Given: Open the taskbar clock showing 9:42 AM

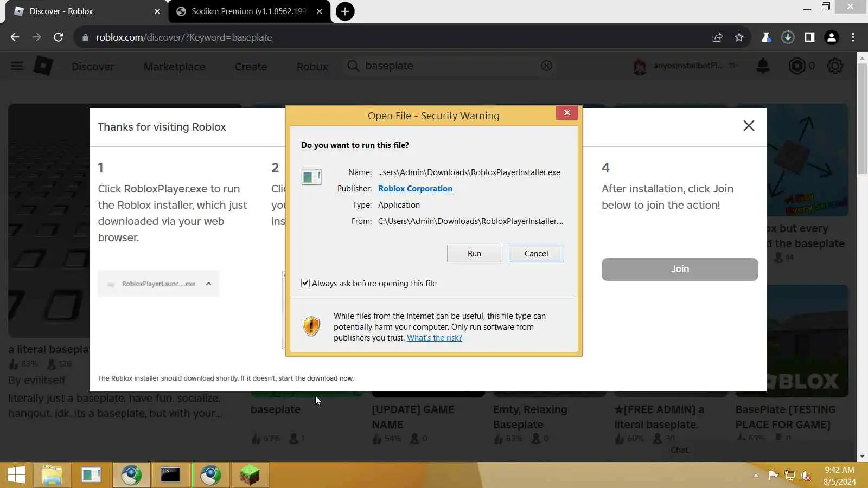Looking at the screenshot, I should coord(839,476).
